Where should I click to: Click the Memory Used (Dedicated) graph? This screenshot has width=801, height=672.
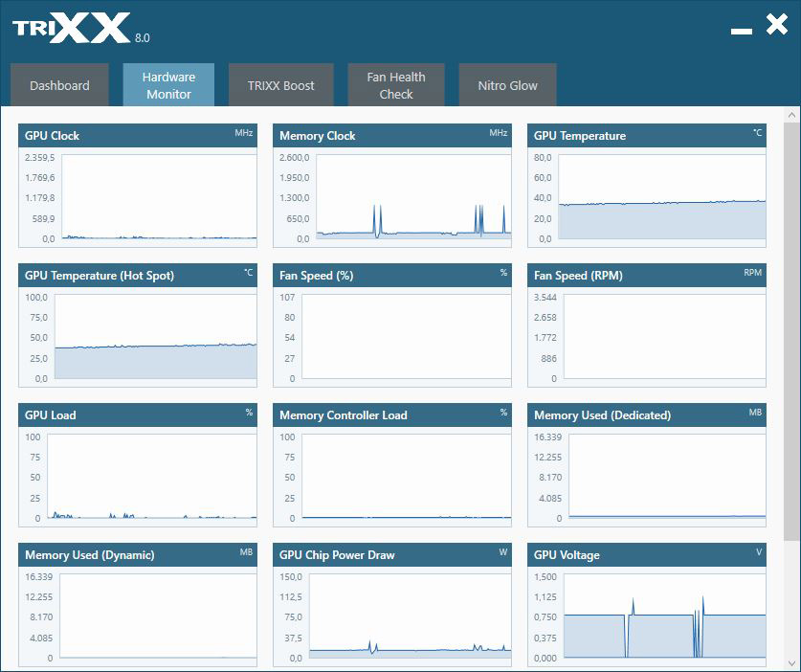[x=667, y=477]
